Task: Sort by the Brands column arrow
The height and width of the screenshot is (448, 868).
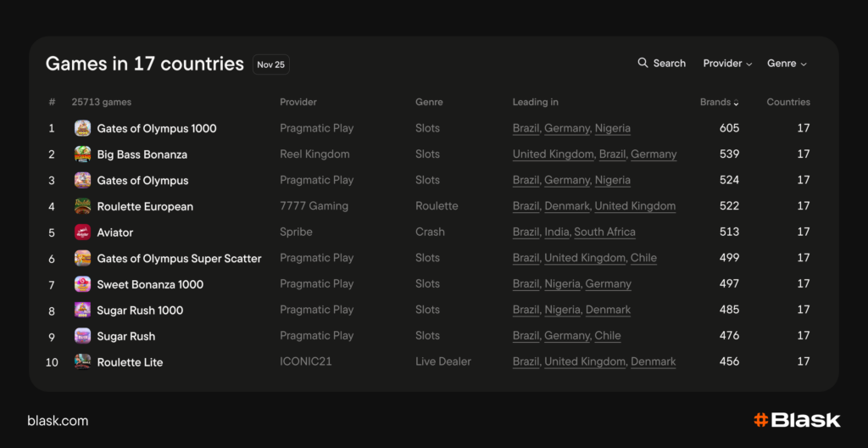Action: click(x=736, y=103)
